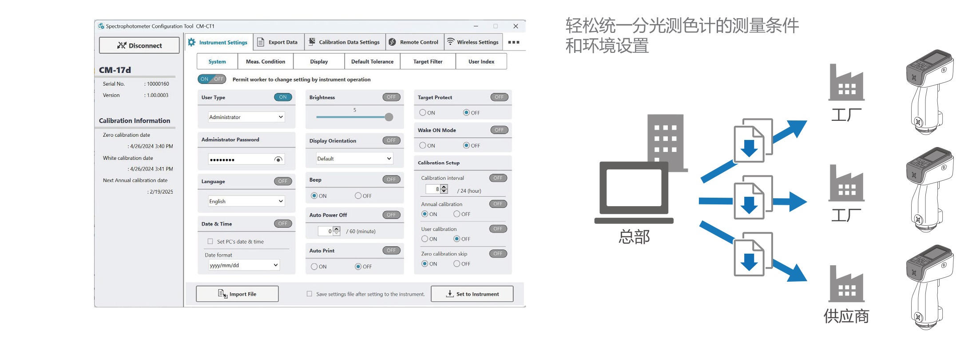Check the Set PC's date & time box

(x=210, y=241)
